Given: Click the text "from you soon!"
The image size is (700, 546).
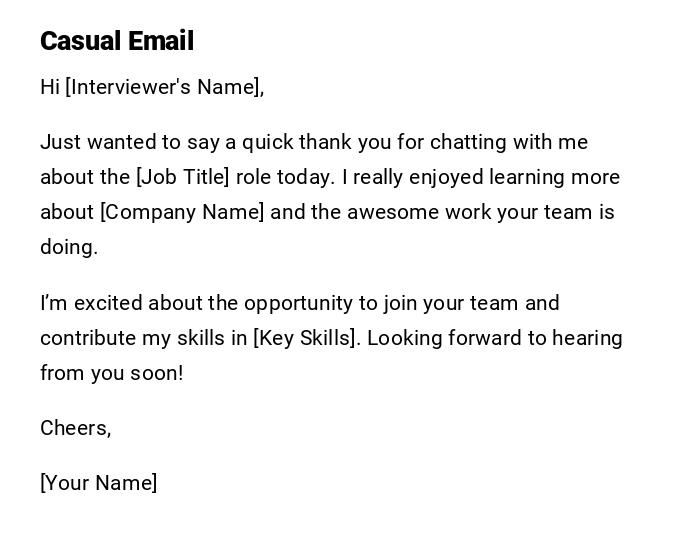Looking at the screenshot, I should pos(112,373).
